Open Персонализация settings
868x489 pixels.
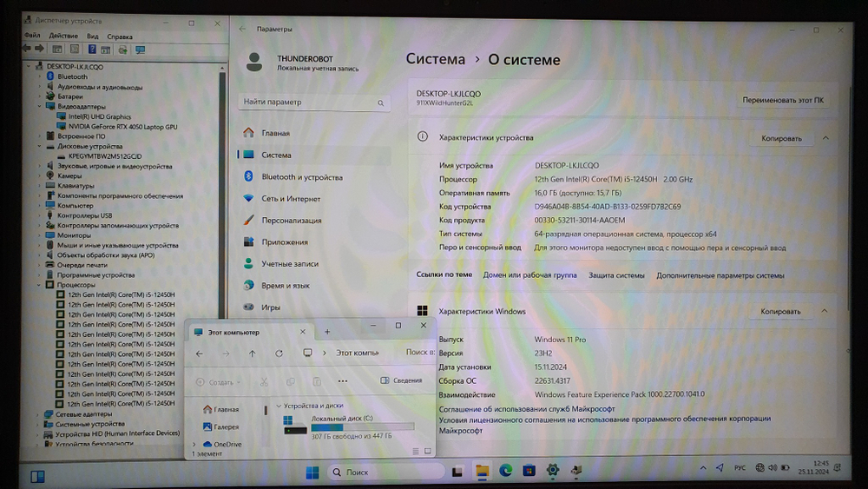point(291,221)
